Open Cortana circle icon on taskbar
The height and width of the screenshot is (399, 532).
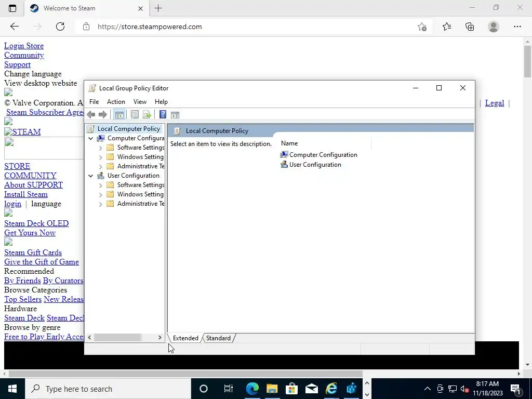[x=204, y=389]
